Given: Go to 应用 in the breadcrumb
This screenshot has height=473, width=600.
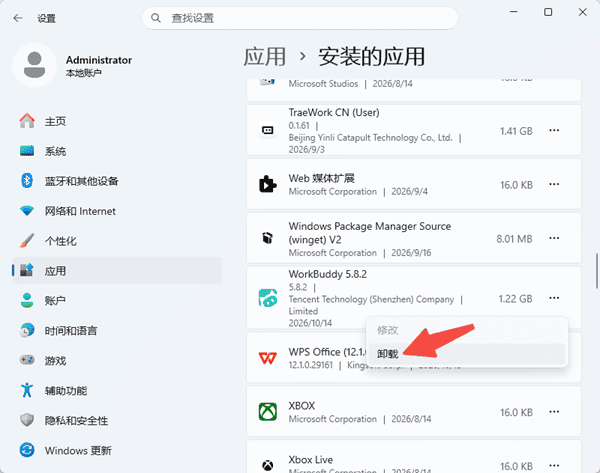Looking at the screenshot, I should coord(265,57).
